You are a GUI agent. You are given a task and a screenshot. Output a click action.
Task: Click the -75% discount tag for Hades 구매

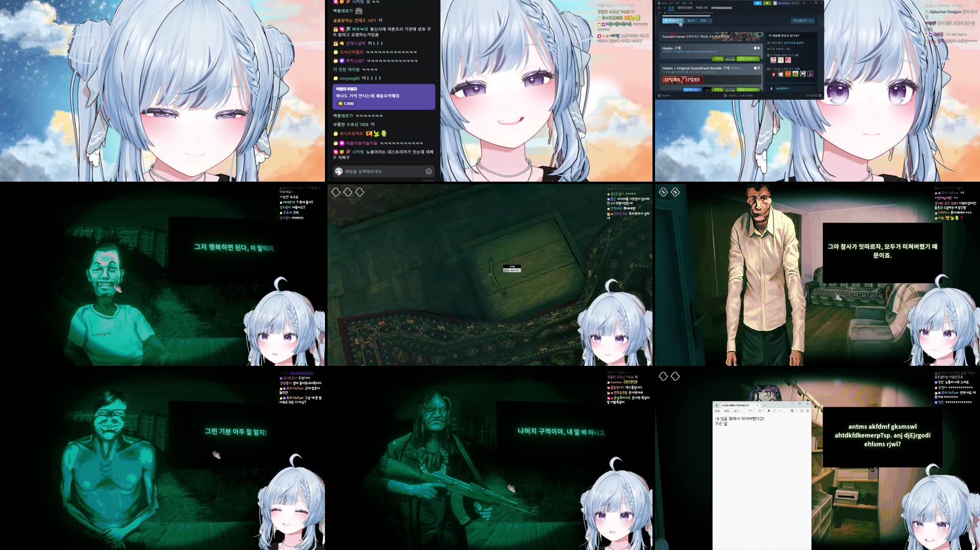[718, 59]
